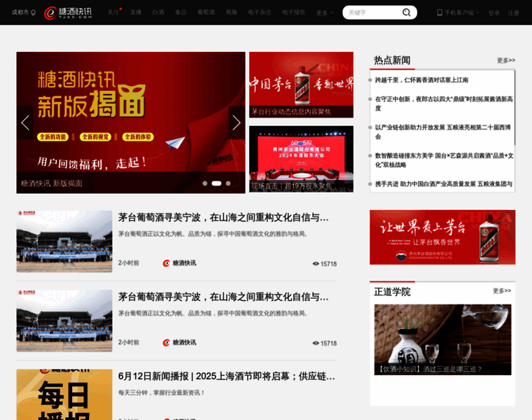532x420 pixels.
Task: Click the 热点新闻 section heading
Action: (392, 60)
